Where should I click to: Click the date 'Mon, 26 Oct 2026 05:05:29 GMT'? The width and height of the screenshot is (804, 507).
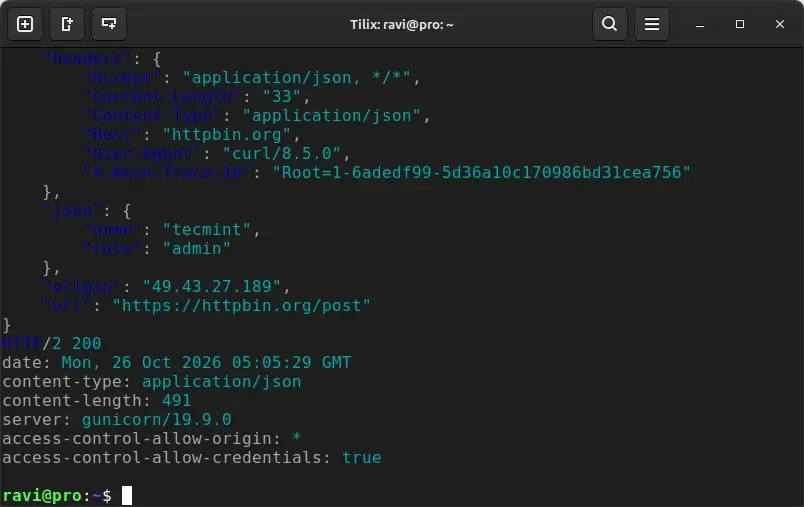coord(206,362)
